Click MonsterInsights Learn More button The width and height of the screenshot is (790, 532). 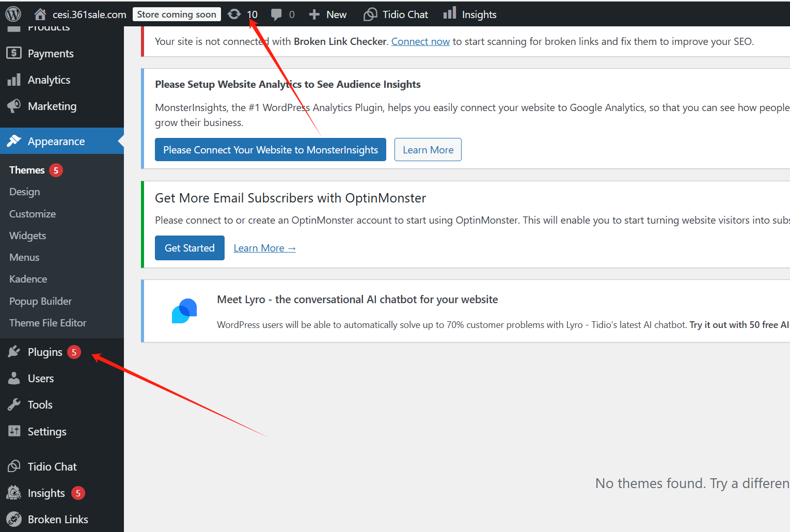coord(428,150)
